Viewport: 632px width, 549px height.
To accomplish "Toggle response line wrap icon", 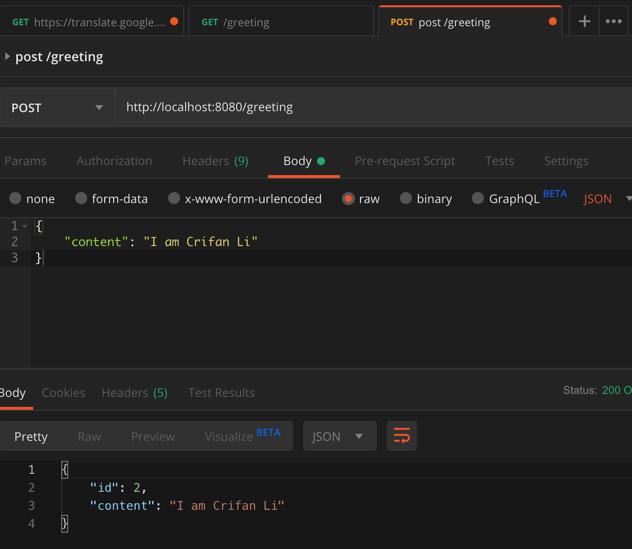I will (x=402, y=436).
